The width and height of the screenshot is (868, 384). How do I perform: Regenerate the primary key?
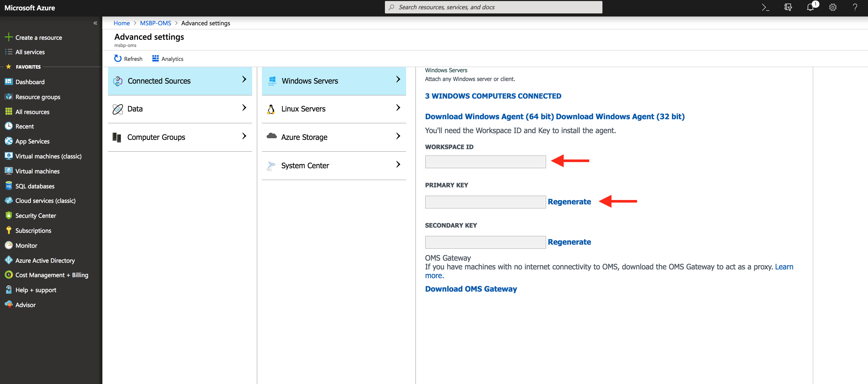(x=569, y=202)
